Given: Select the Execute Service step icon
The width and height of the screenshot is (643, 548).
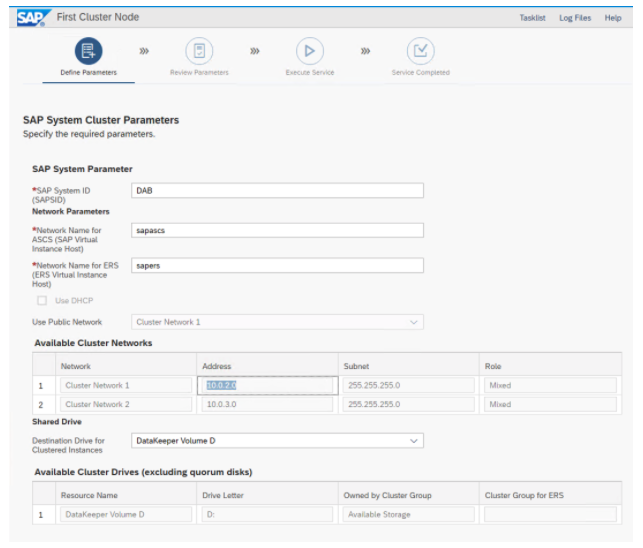Looking at the screenshot, I should tap(310, 51).
